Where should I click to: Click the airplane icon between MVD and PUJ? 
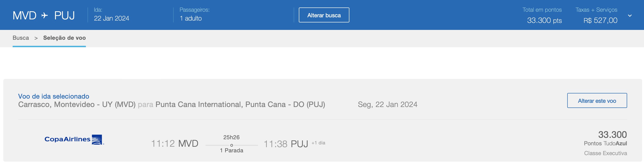tap(45, 15)
